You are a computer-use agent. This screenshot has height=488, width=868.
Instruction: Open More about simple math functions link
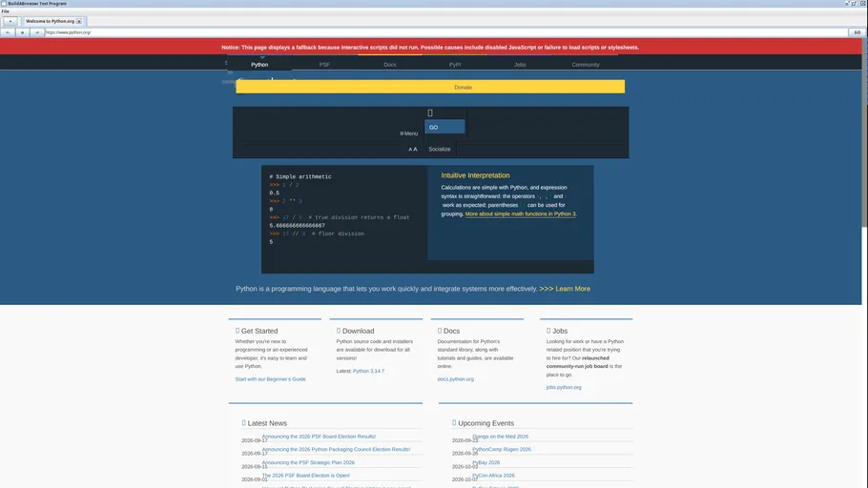point(521,214)
